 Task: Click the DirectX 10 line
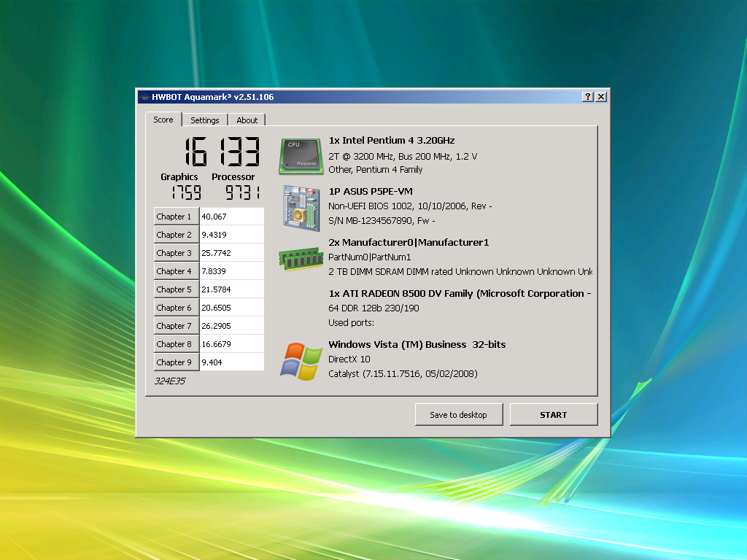point(349,359)
